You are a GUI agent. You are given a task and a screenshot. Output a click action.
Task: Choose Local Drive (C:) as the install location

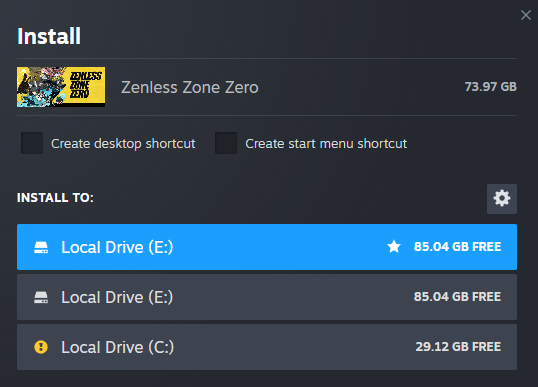267,347
